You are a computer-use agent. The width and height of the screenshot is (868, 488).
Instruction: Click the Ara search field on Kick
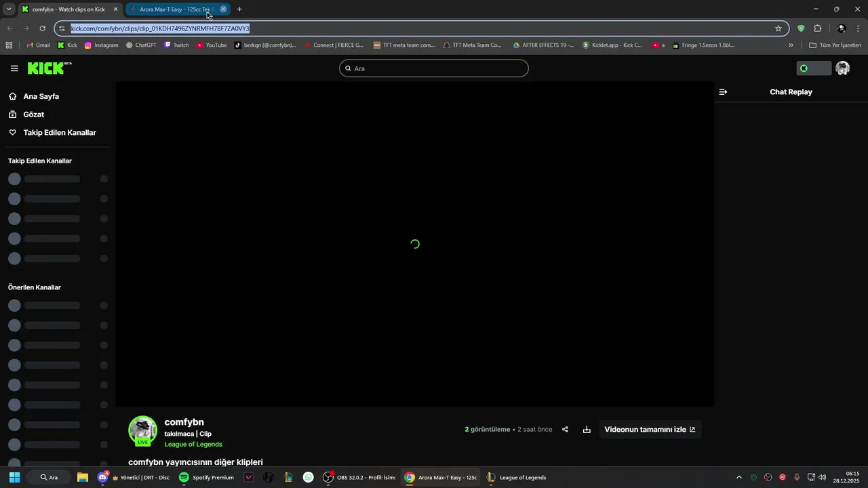[433, 68]
